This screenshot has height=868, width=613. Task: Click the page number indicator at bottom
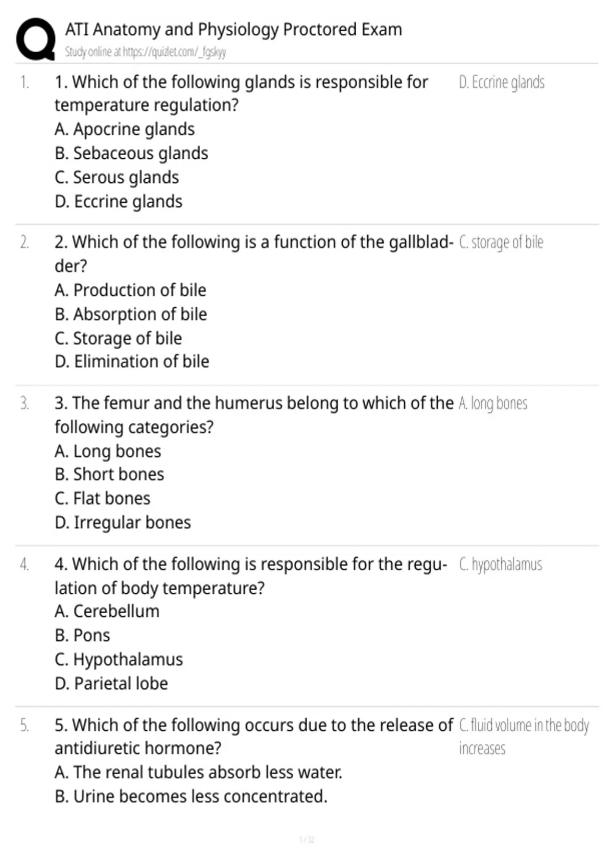click(306, 840)
